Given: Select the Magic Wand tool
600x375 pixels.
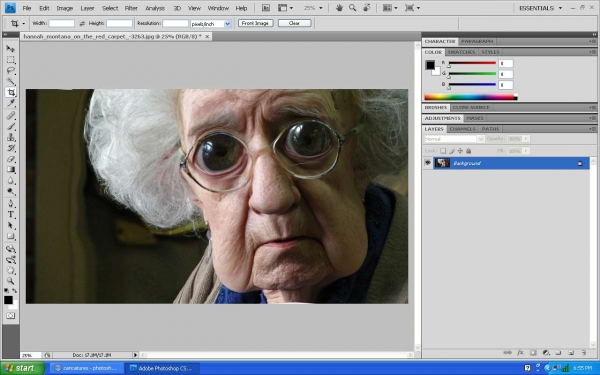Looking at the screenshot, I should point(10,81).
